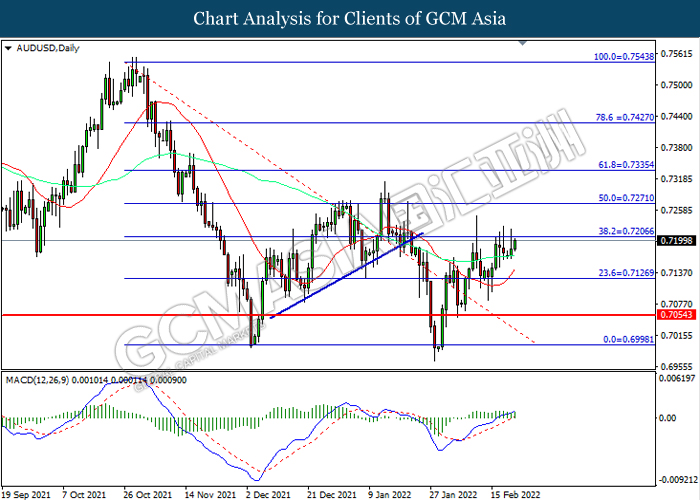Click the 0.74400 price axis value
The height and width of the screenshot is (500, 700).
pos(676,117)
